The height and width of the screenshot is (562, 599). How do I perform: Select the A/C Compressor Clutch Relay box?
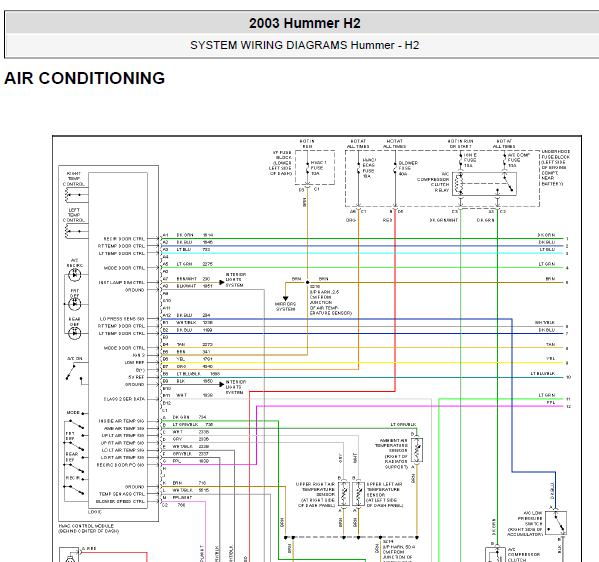(484, 184)
